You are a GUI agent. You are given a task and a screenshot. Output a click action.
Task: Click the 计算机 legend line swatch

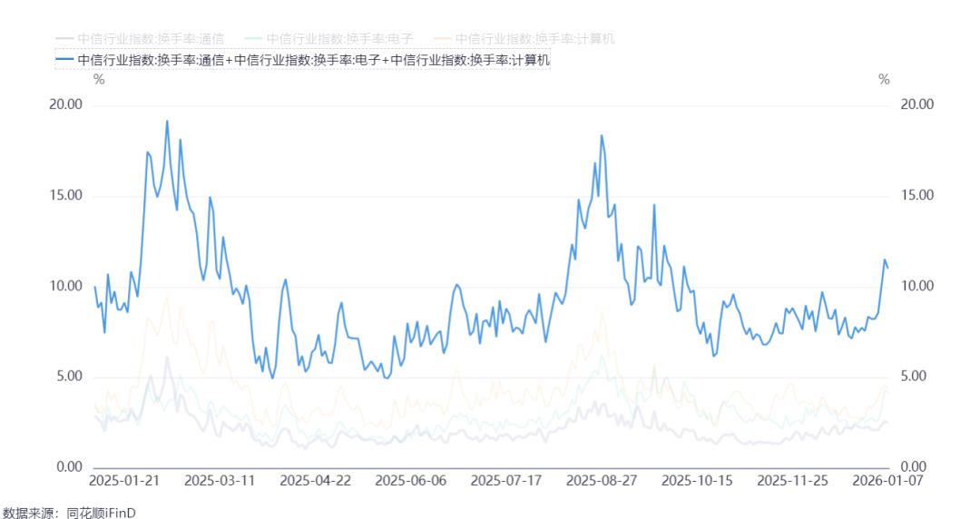coord(443,39)
